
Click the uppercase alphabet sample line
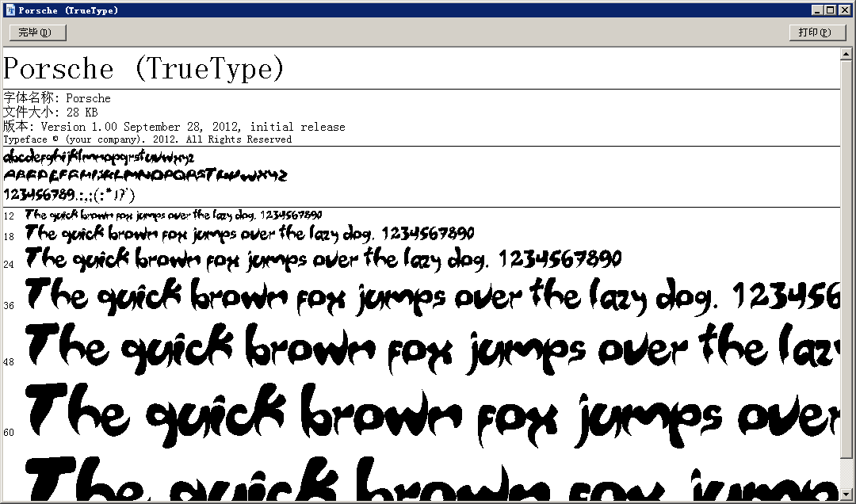click(x=145, y=175)
